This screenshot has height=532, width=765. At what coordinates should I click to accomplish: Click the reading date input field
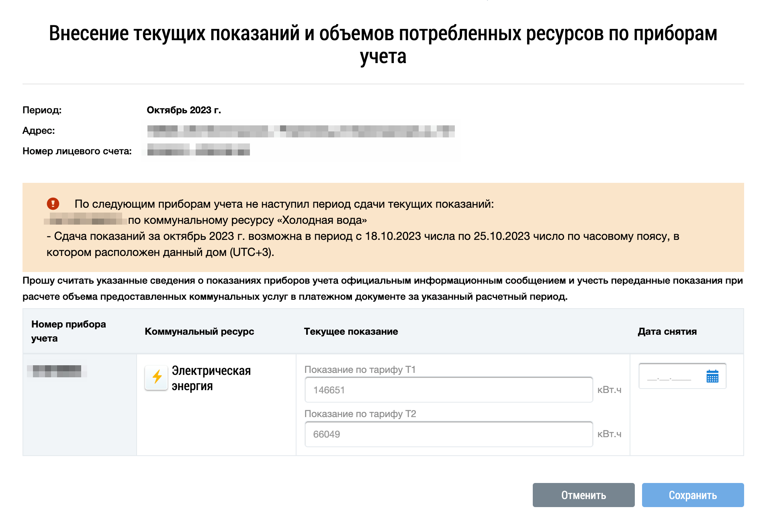click(x=682, y=376)
